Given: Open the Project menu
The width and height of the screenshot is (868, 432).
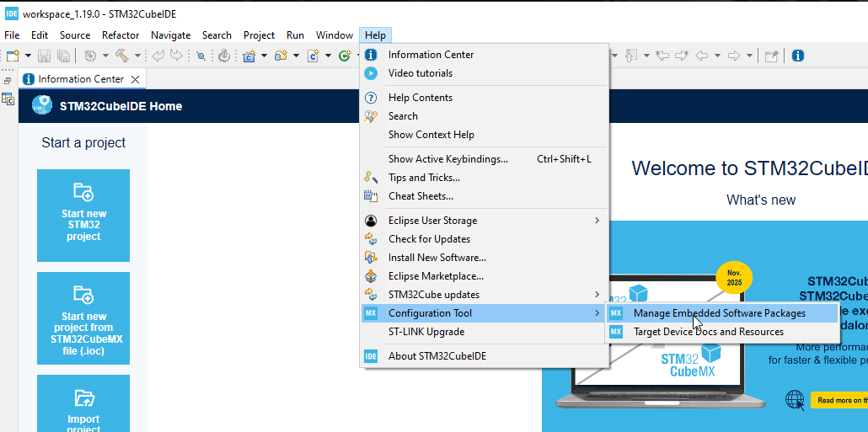Looking at the screenshot, I should (259, 35).
